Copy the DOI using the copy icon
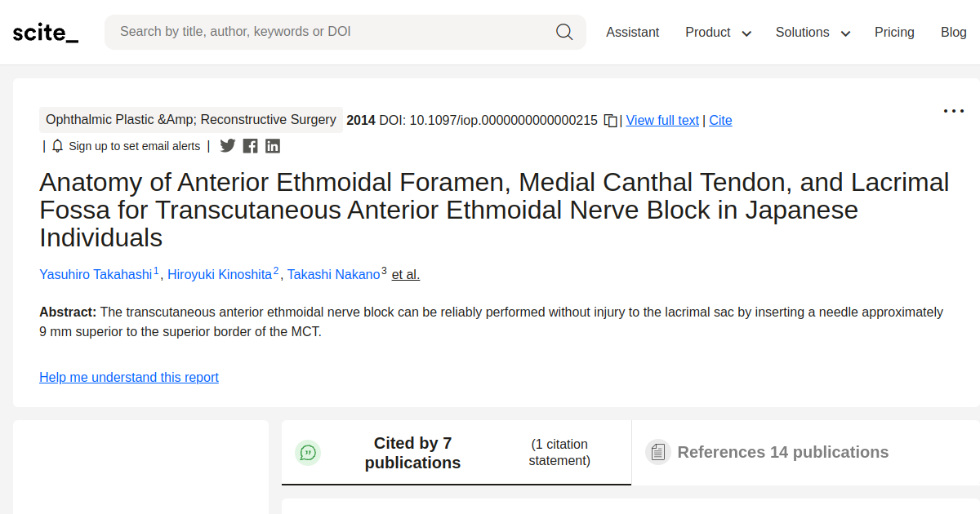980x514 pixels. (x=610, y=119)
